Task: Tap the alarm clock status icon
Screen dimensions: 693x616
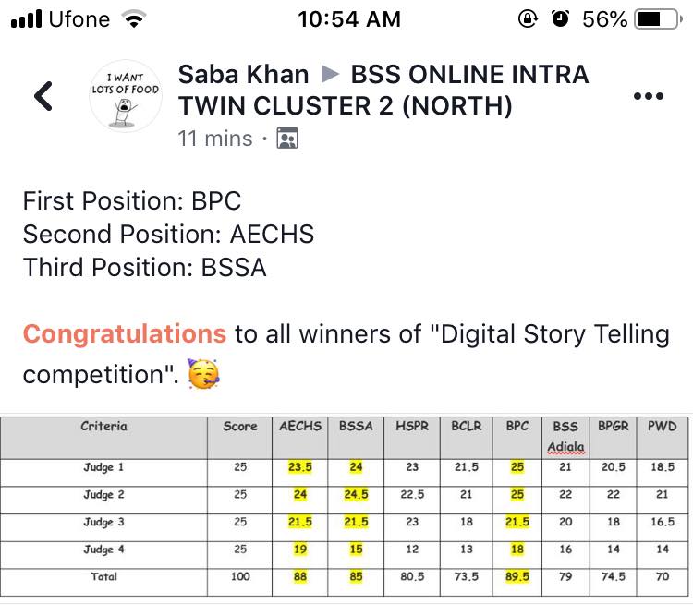Action: tap(561, 19)
